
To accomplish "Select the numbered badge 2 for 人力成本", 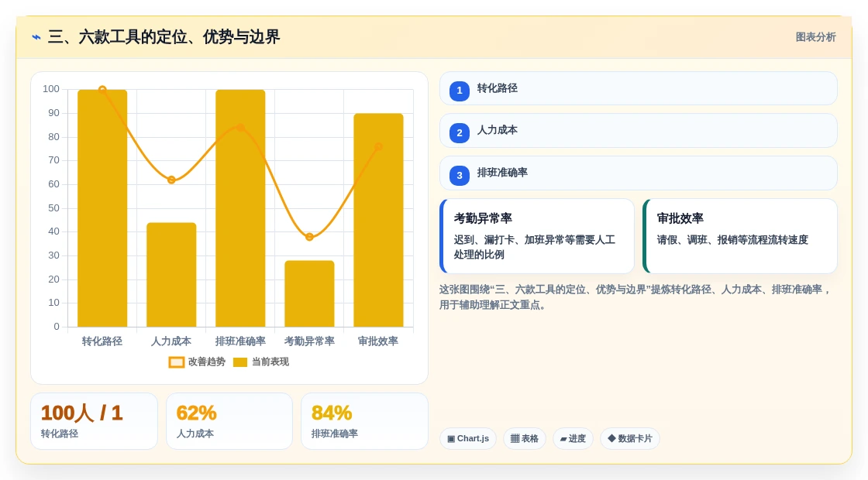I will click(x=460, y=132).
